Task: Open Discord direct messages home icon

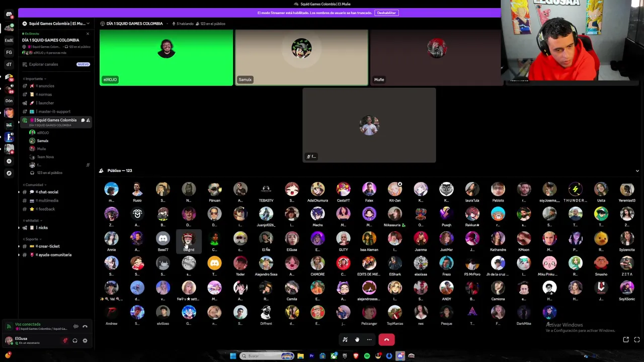Action: pyautogui.click(x=9, y=14)
